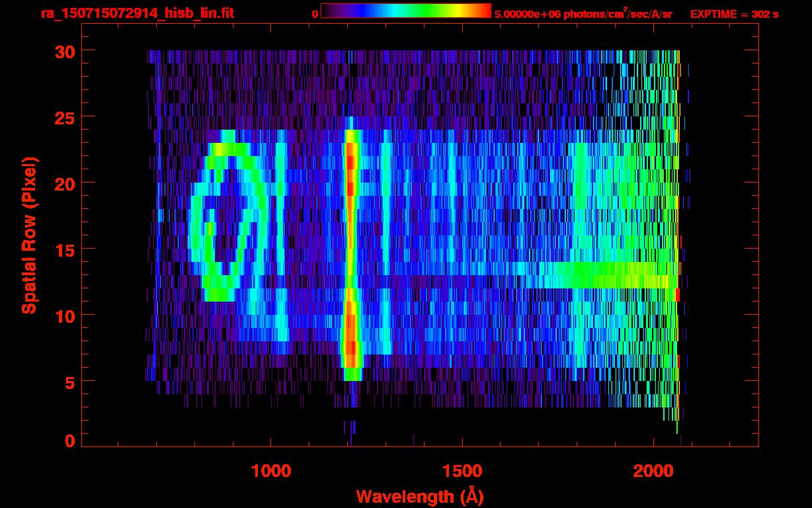Click the 1500 wavelength tick label

pos(462,471)
